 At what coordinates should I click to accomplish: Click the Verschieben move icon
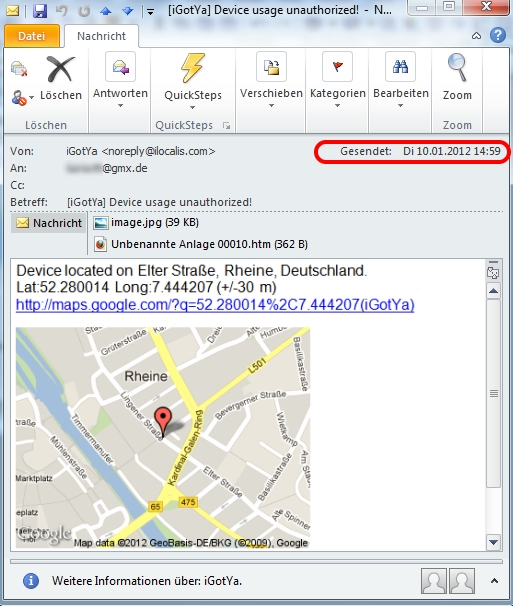(x=271, y=66)
